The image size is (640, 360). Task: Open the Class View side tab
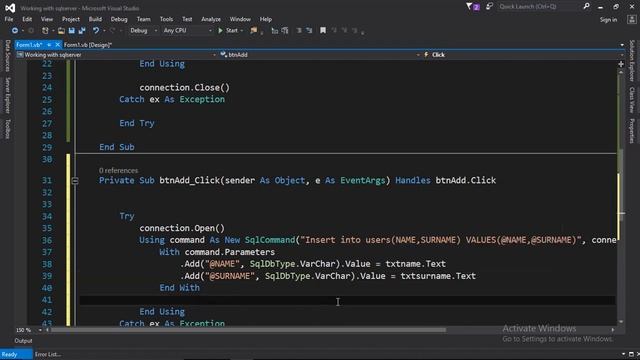pos(632,100)
